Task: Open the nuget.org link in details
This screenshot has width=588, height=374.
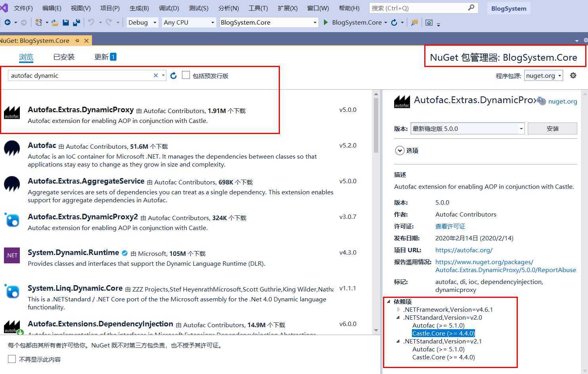Action: pos(563,101)
